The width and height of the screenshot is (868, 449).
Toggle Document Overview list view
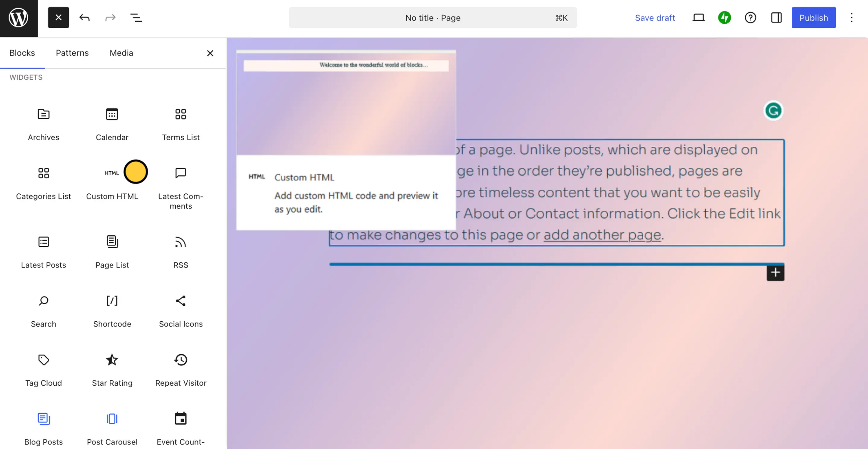(136, 18)
